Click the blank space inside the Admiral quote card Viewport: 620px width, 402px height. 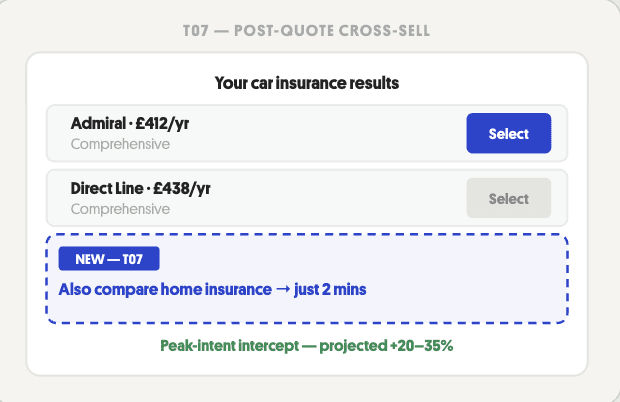324,133
